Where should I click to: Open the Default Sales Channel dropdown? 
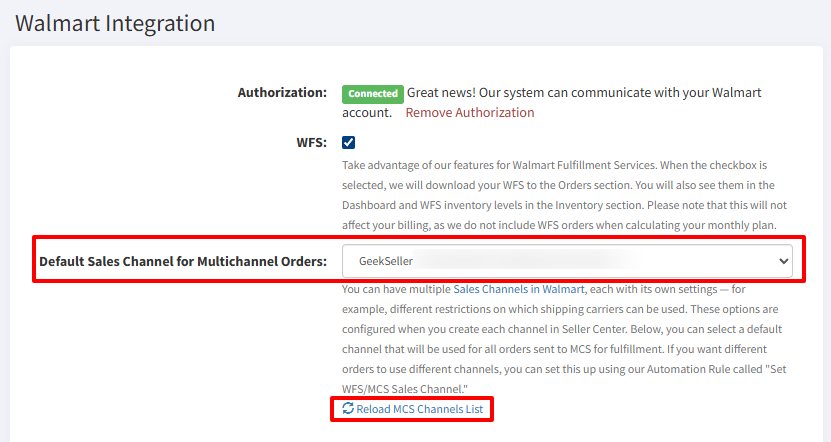(567, 261)
